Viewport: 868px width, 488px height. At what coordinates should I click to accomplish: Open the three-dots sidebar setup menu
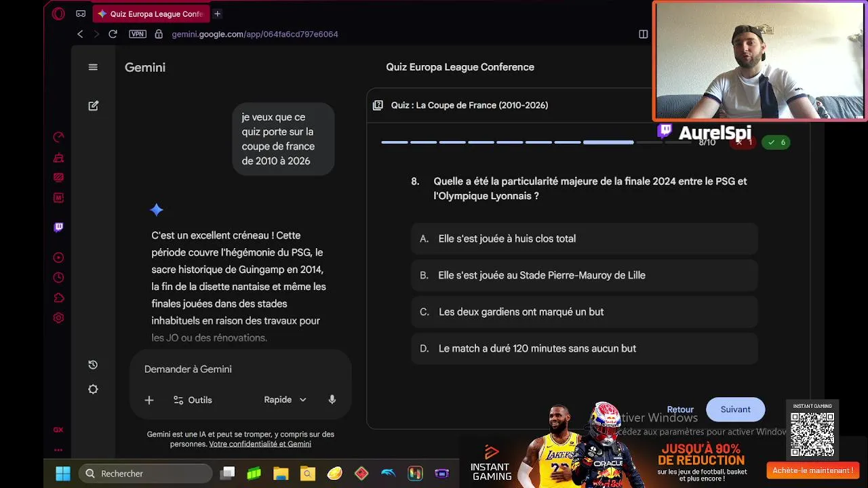point(58,449)
